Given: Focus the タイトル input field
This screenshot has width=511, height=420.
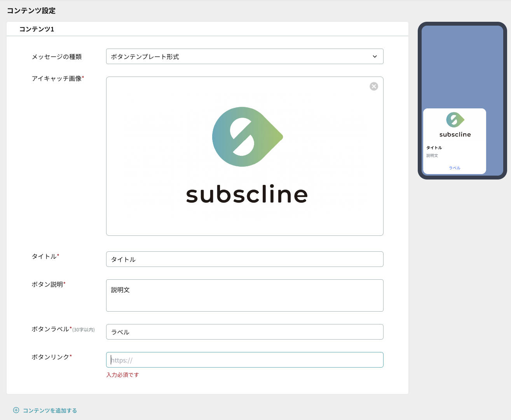Looking at the screenshot, I should click(244, 259).
